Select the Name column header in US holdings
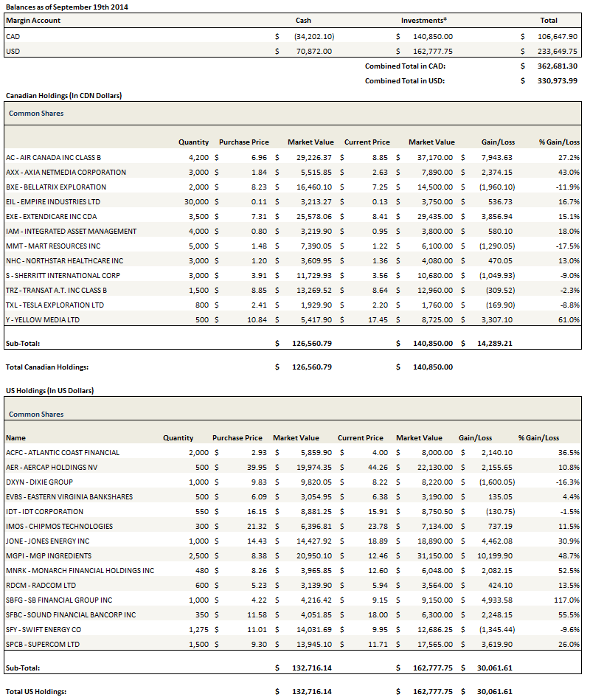 (15, 437)
